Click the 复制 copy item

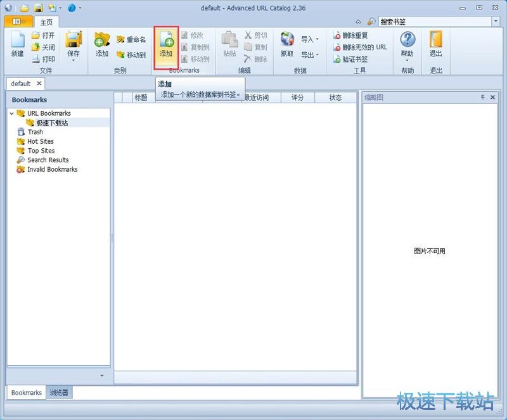[256, 48]
